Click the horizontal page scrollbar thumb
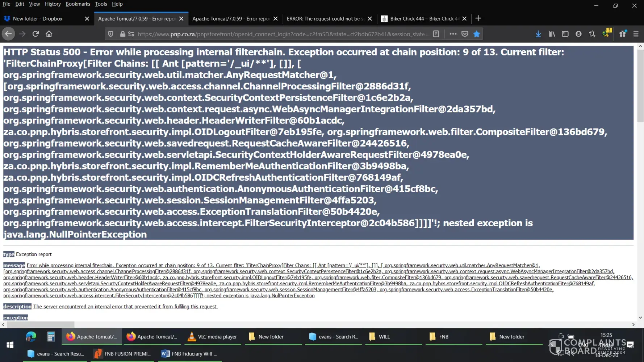The height and width of the screenshot is (362, 644). click(41, 325)
